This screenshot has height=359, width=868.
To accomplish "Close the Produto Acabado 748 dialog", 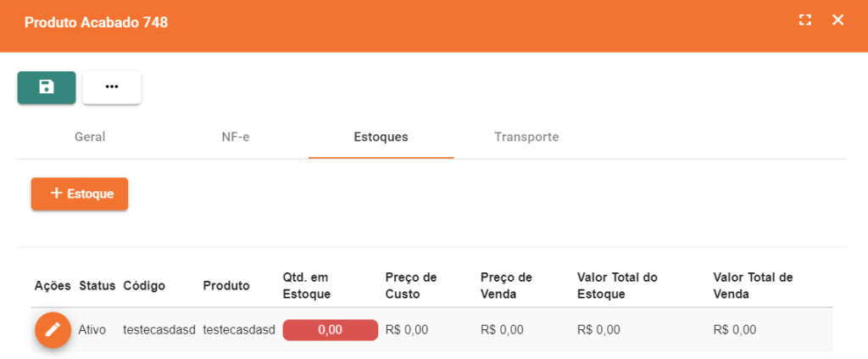I will [837, 20].
